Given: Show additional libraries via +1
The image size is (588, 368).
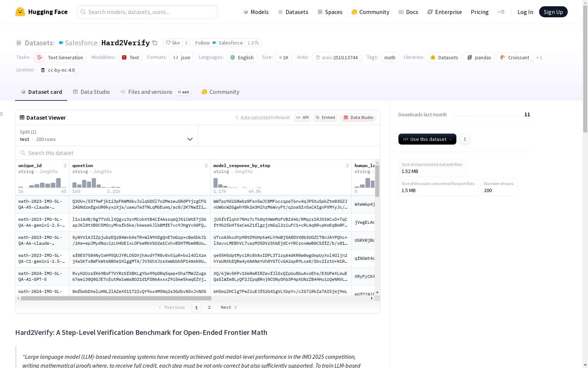Looking at the screenshot, I should click(539, 57).
